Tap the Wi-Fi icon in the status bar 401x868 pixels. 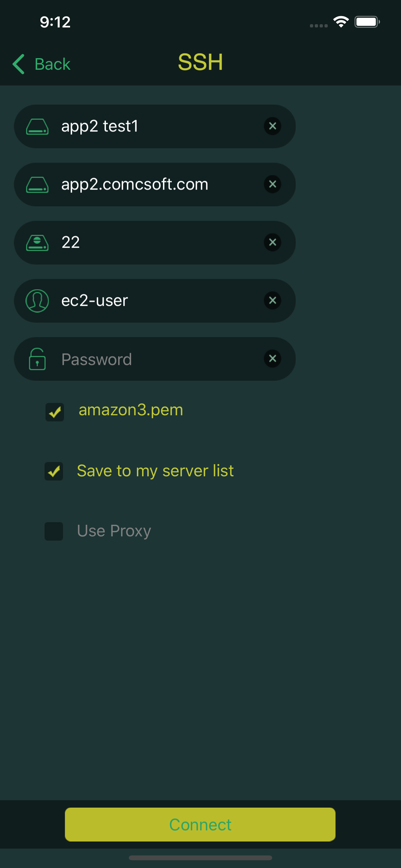341,21
